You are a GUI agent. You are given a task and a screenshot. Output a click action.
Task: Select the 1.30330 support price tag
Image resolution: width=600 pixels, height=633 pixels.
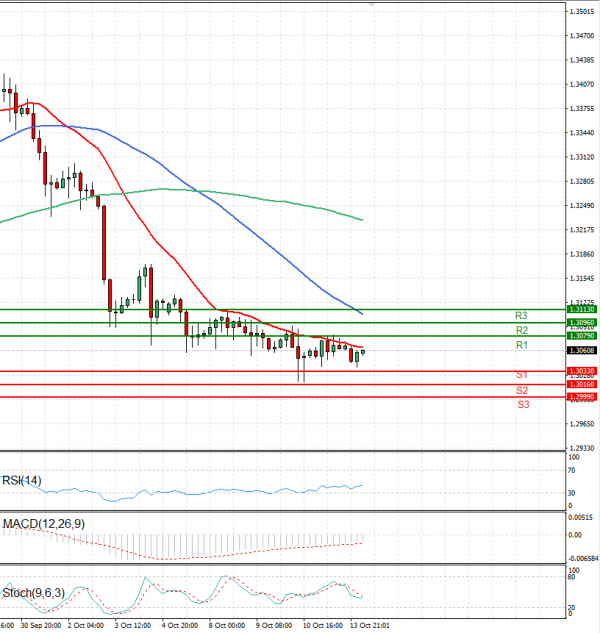(582, 371)
